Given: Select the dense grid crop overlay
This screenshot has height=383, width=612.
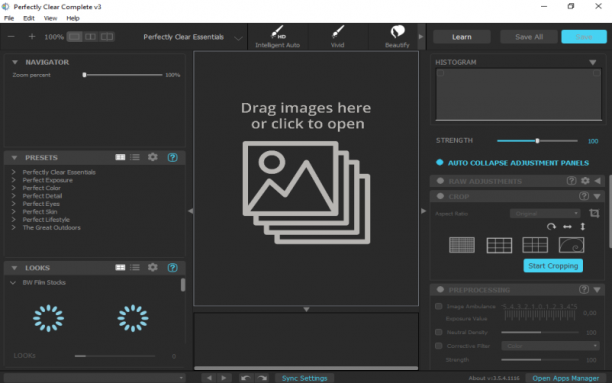Looking at the screenshot, I should [x=462, y=245].
